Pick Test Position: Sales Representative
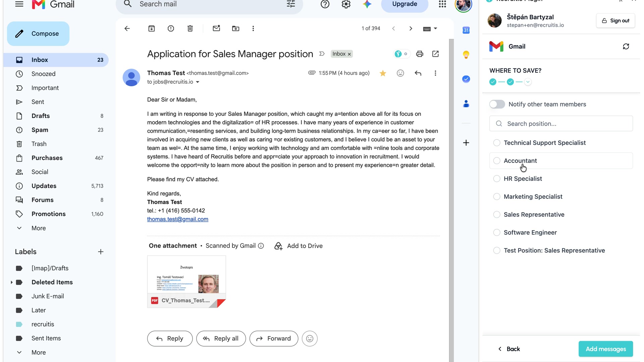Screen dimensions: 644x362 [561, 250]
